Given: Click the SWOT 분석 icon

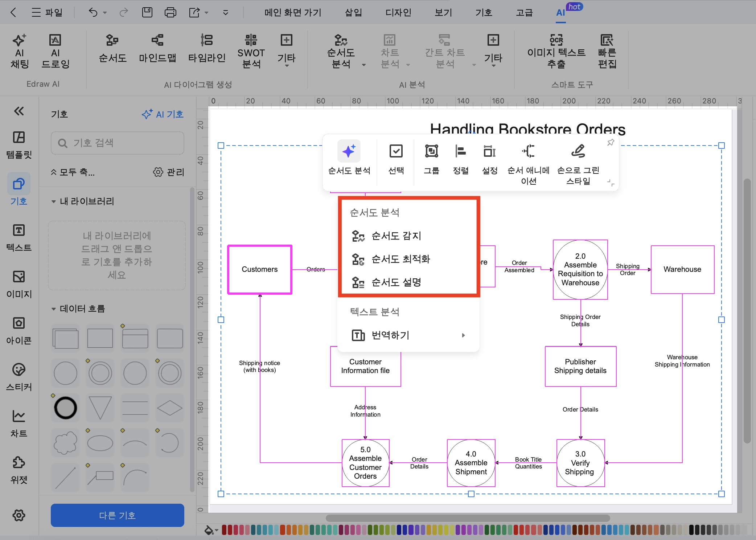Looking at the screenshot, I should (251, 40).
